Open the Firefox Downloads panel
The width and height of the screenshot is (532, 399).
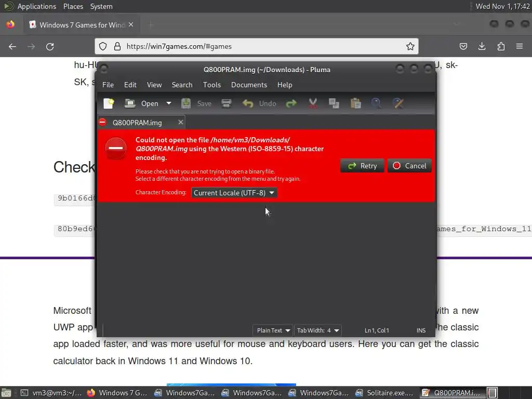coord(482,46)
